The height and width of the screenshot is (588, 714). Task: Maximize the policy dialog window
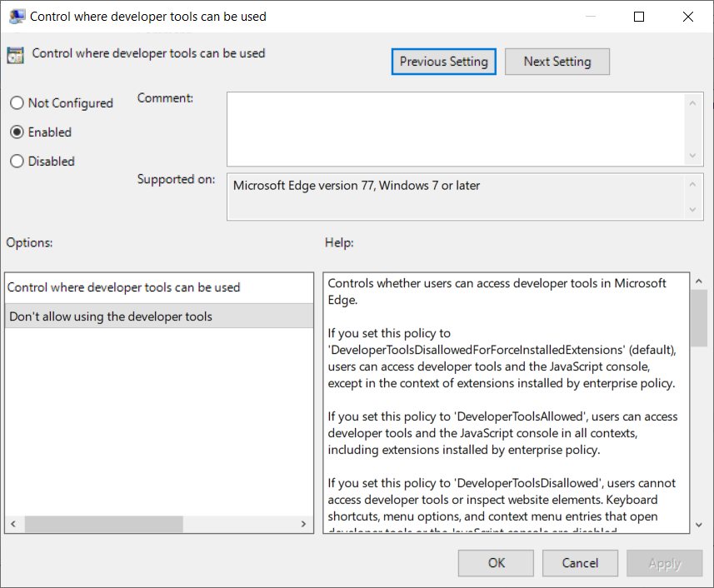click(x=639, y=17)
